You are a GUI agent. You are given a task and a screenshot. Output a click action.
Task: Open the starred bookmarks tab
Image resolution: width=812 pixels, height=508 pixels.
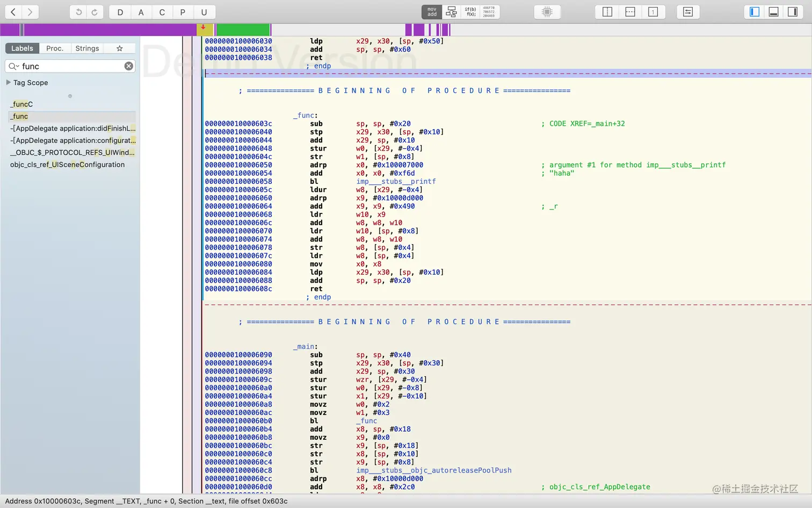point(120,48)
